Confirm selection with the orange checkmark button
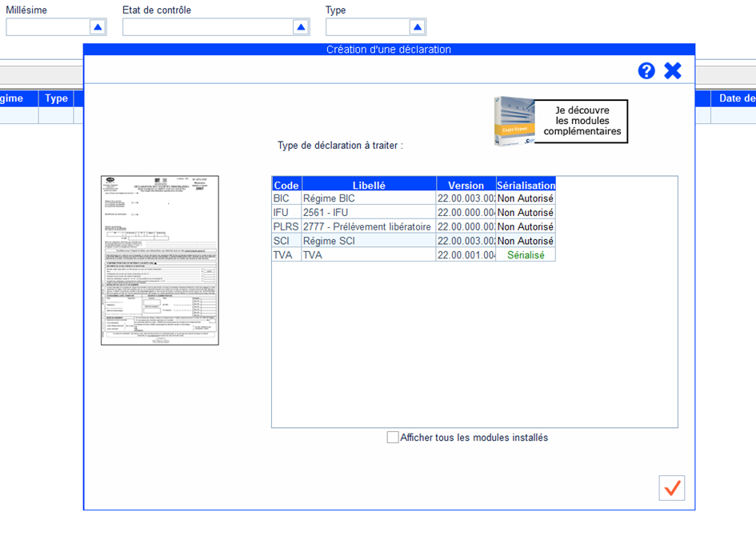This screenshot has width=756, height=556. (x=672, y=487)
